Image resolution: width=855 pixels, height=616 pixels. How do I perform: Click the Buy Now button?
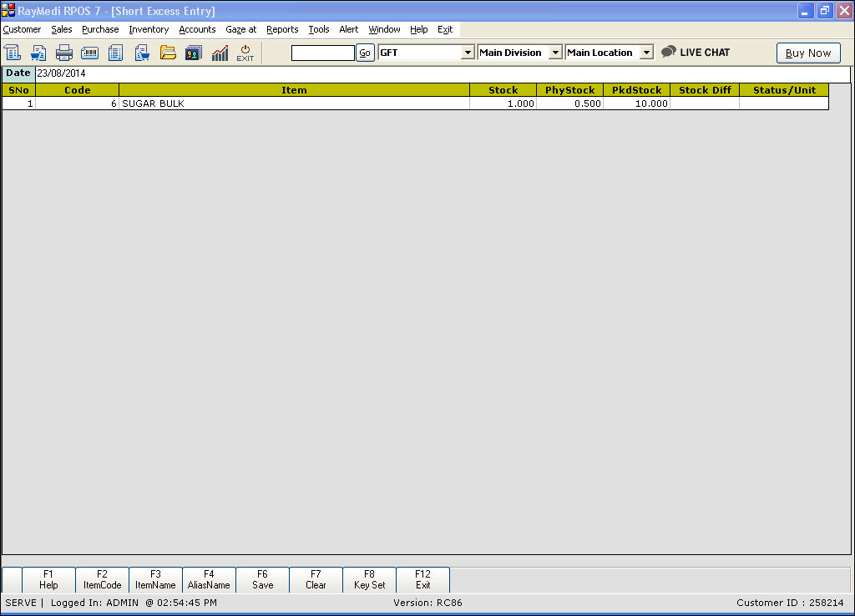click(x=808, y=53)
